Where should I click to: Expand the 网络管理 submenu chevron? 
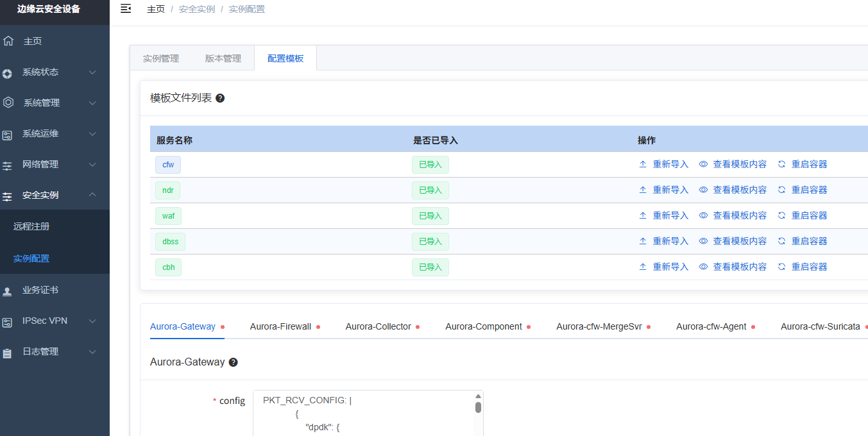tap(92, 165)
